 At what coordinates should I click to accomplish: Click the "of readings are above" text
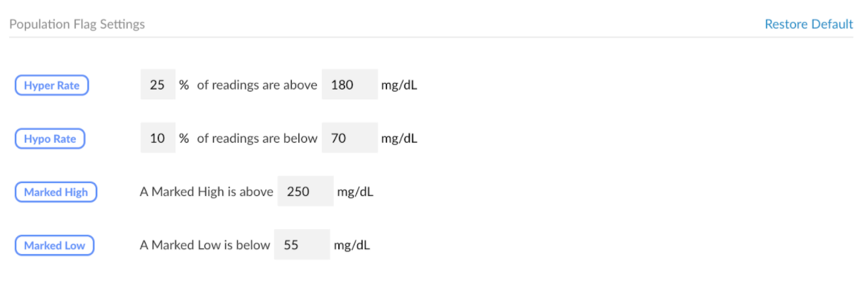[x=257, y=85]
